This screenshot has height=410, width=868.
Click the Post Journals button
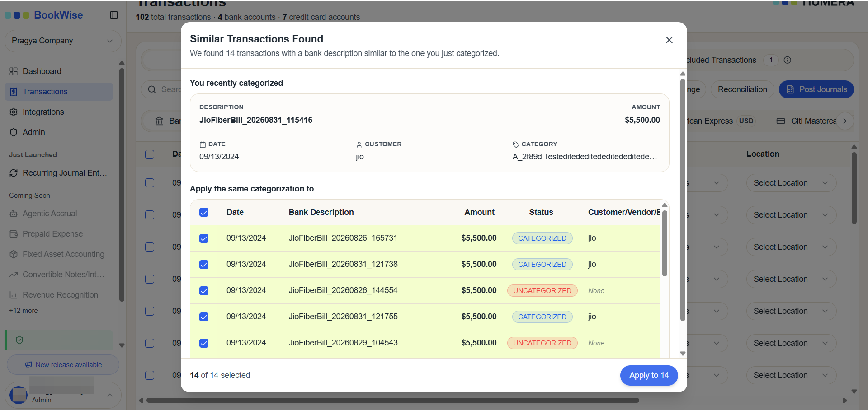tap(816, 89)
